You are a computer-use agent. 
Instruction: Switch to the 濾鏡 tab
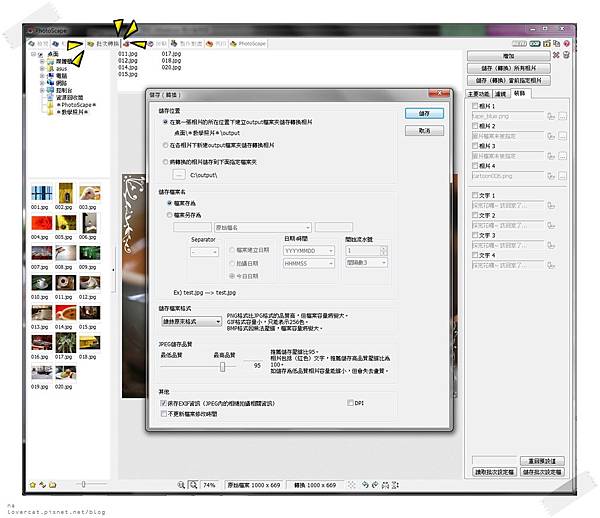[501, 94]
